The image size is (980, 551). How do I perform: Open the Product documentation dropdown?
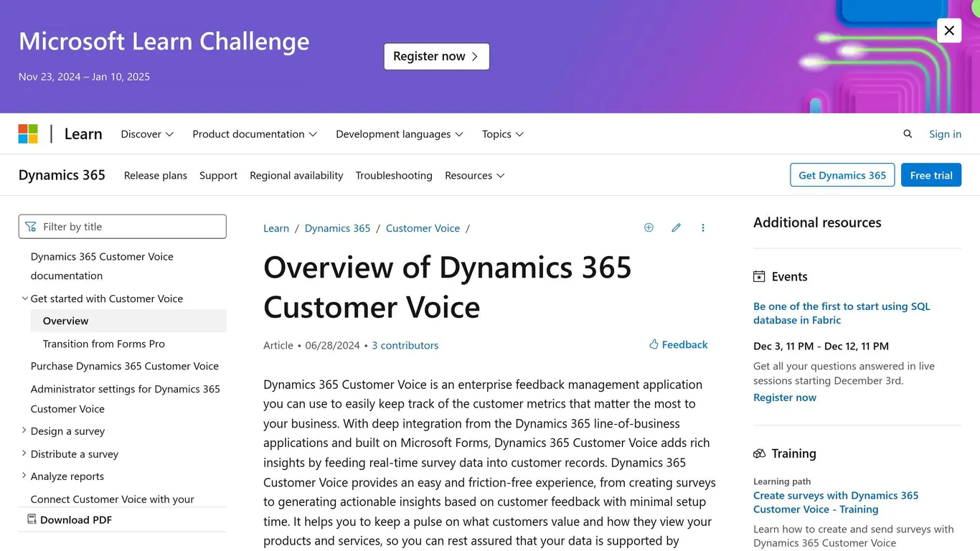[x=255, y=134]
